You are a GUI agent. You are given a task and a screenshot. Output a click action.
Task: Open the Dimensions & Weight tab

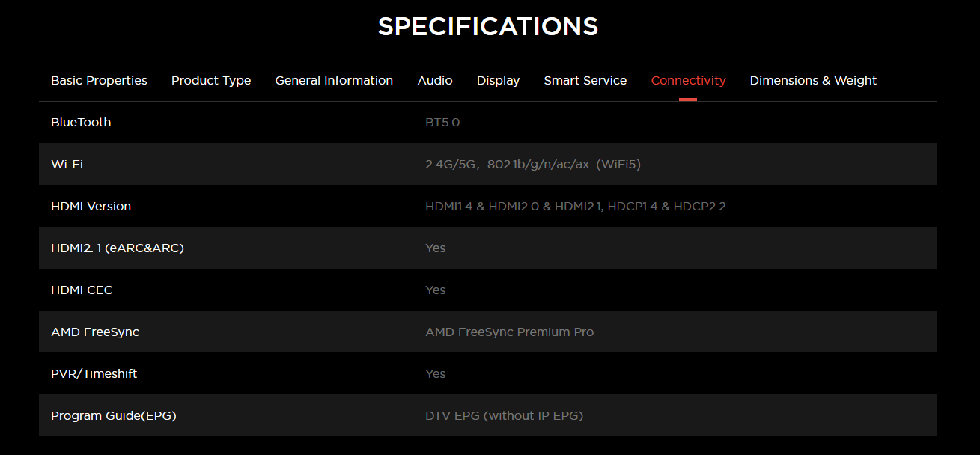[x=813, y=80]
